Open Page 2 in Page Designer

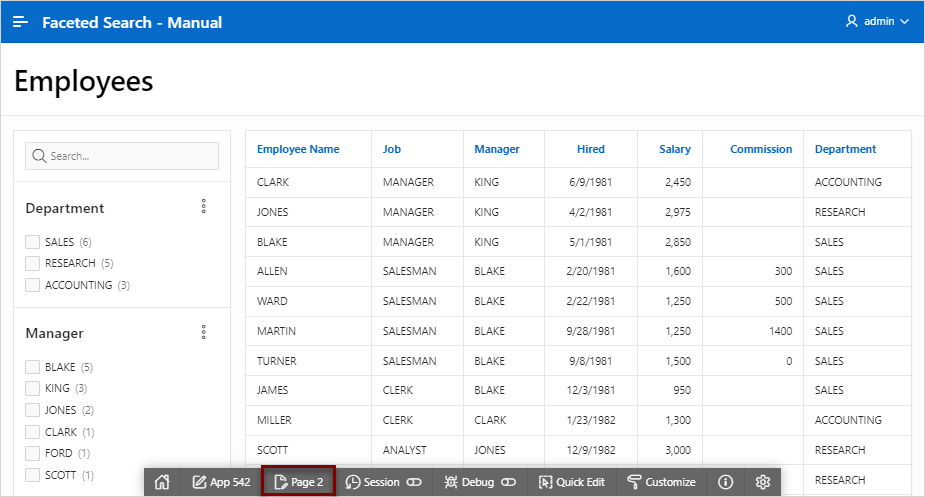click(x=299, y=482)
